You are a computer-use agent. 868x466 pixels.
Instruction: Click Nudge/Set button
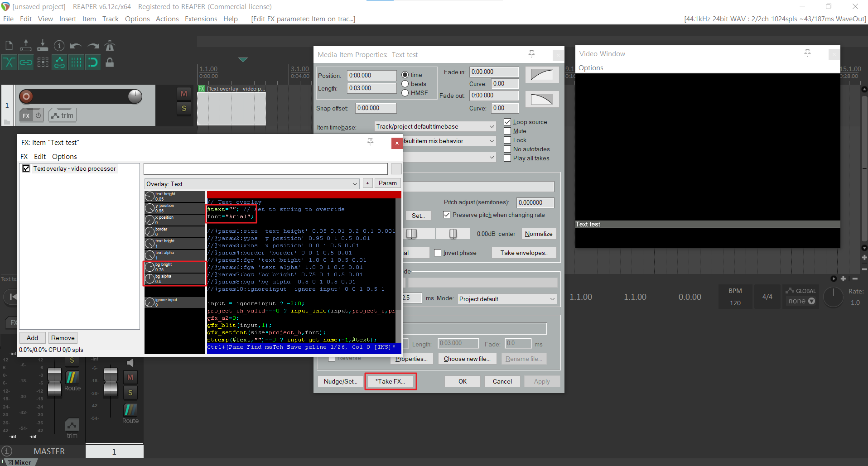tap(341, 381)
